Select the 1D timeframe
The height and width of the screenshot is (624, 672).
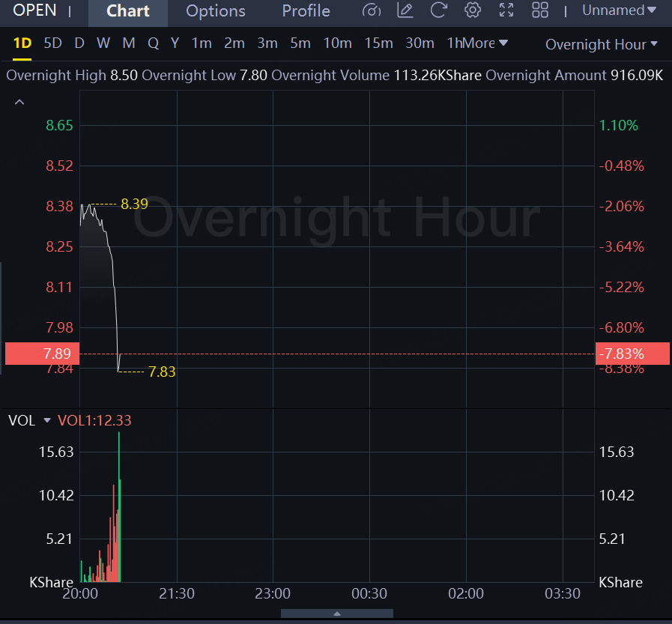coord(22,43)
